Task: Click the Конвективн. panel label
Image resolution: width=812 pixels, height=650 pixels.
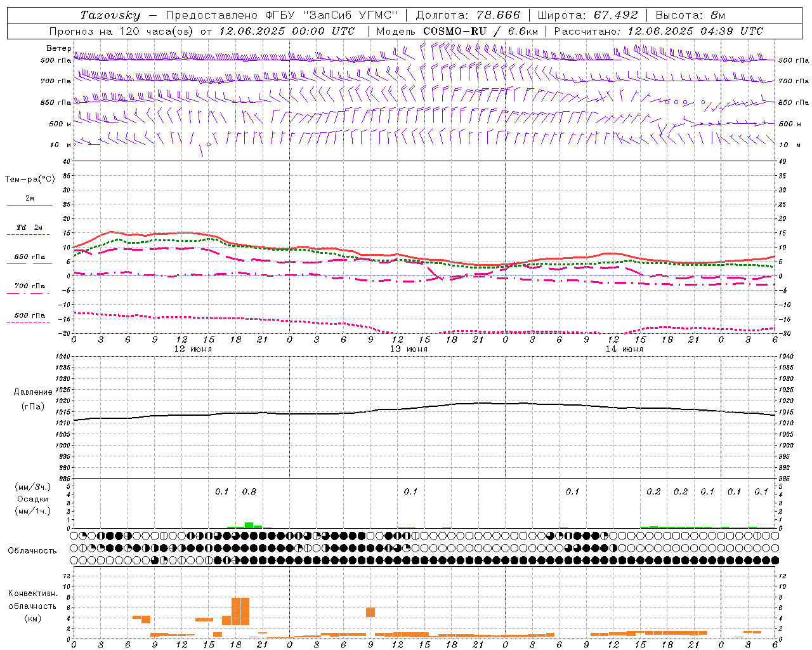Action: pos(32,594)
